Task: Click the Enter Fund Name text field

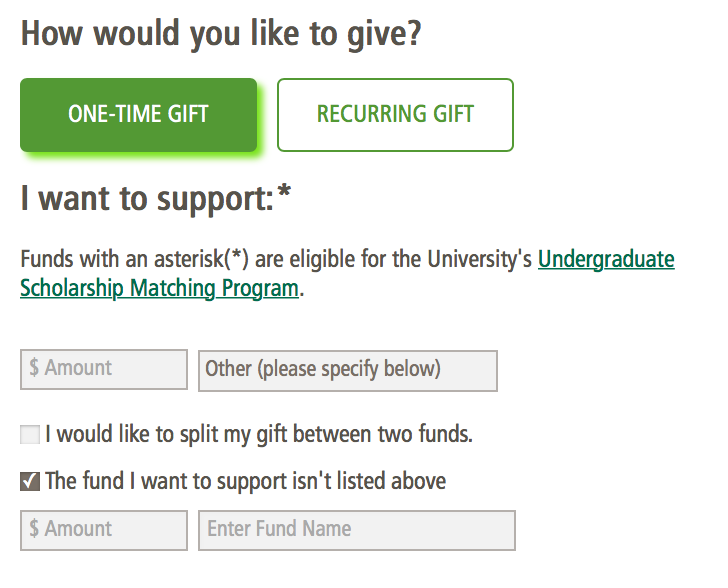Action: [358, 530]
